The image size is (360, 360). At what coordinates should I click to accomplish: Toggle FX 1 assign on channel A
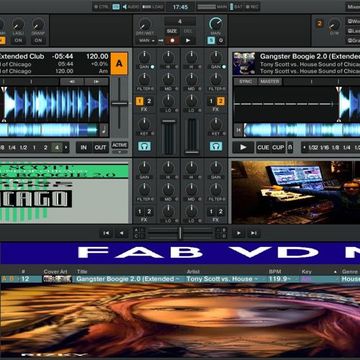[x=139, y=101]
